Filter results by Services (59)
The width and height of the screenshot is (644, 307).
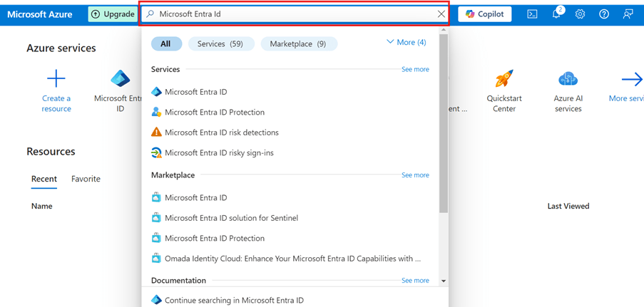click(x=220, y=43)
